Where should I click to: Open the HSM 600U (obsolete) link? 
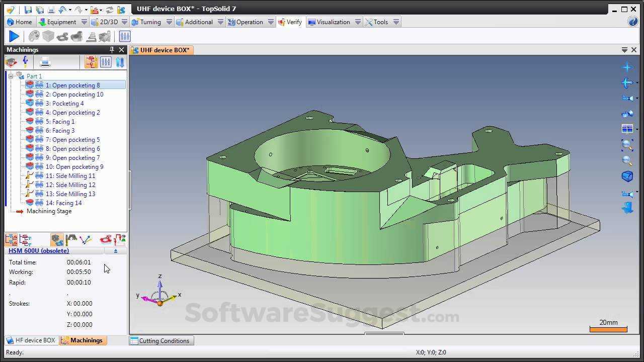(x=38, y=250)
